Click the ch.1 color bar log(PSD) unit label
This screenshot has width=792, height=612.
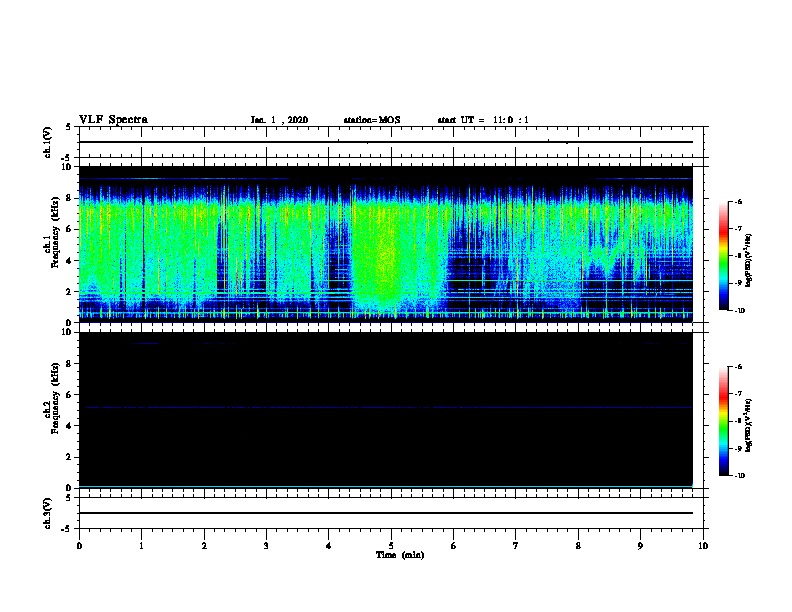point(748,260)
